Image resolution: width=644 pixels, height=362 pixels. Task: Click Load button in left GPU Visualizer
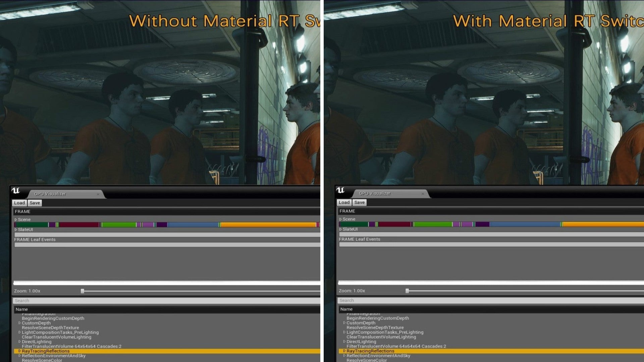tap(19, 203)
